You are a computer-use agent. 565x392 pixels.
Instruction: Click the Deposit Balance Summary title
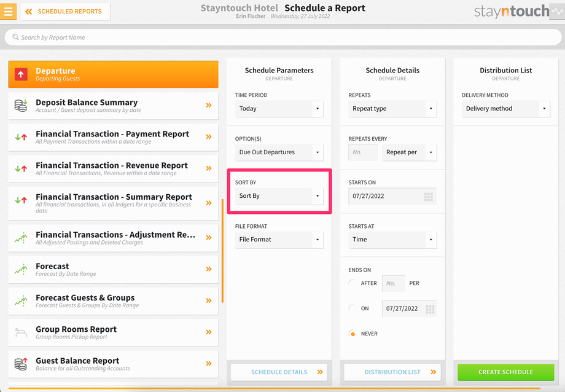coord(87,103)
